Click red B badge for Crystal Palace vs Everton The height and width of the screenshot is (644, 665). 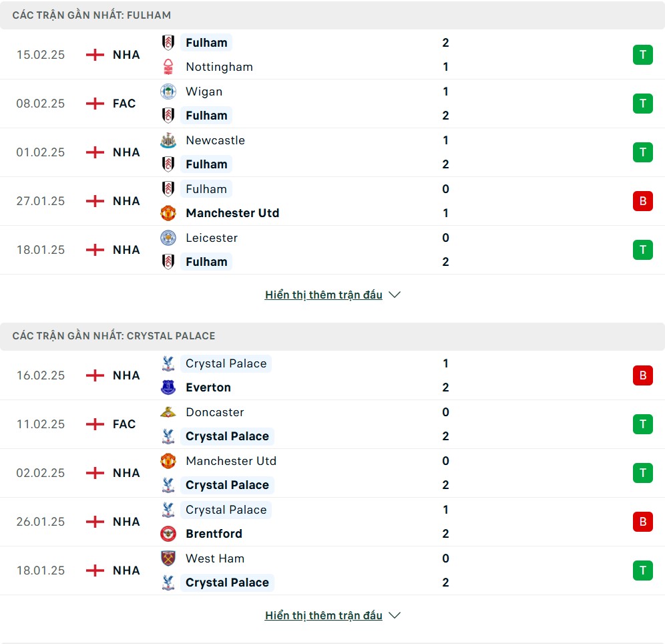[642, 375]
